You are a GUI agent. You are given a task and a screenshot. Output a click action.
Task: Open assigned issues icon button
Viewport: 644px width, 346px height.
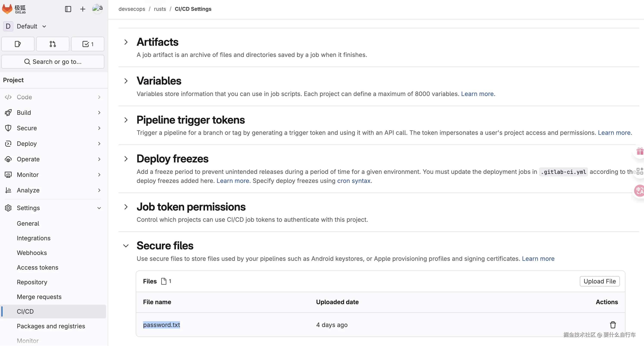pyautogui.click(x=18, y=44)
